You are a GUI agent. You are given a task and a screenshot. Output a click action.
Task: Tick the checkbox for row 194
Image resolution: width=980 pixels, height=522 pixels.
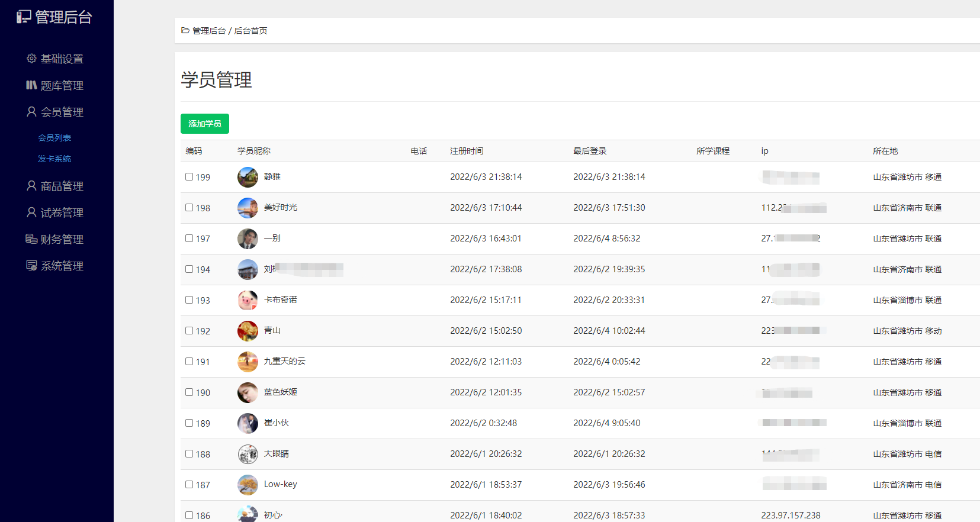[x=189, y=269]
